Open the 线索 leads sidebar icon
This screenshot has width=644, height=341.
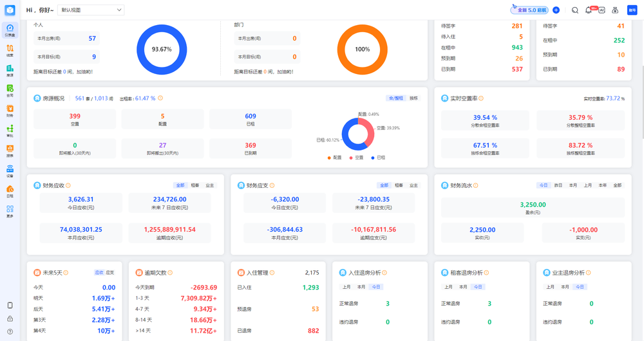[x=10, y=50]
